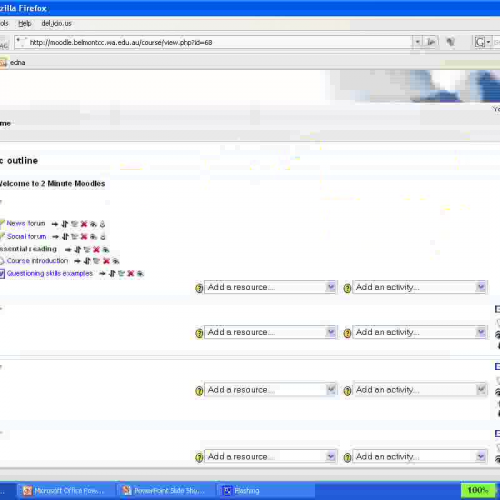Screen dimensions: 500x500
Task: Click the move icon beside Course introduction
Action: click(87, 261)
